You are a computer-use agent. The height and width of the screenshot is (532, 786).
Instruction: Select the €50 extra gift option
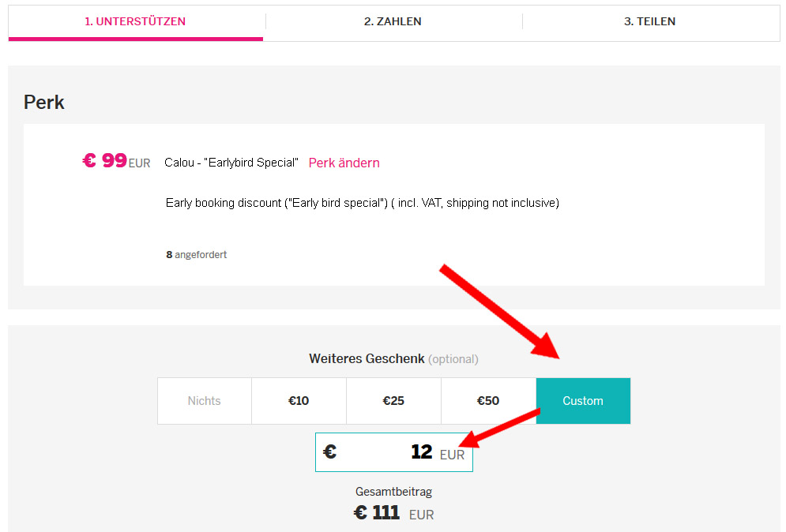click(488, 401)
